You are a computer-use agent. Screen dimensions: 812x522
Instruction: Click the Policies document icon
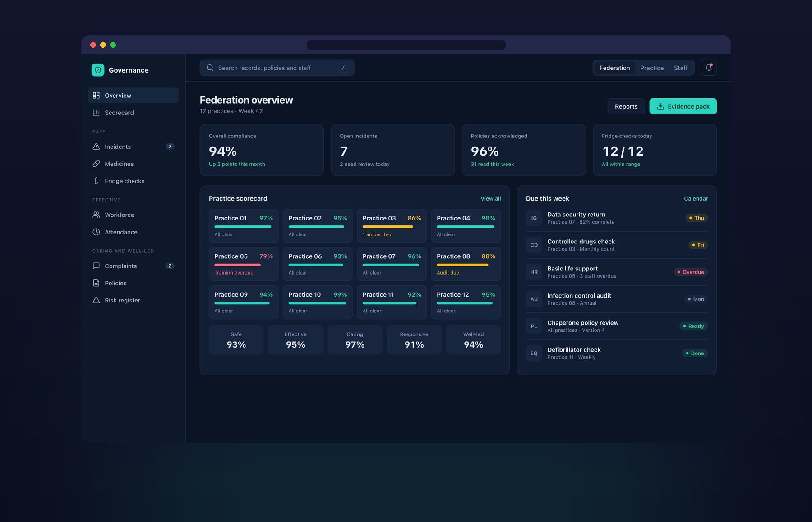96,283
